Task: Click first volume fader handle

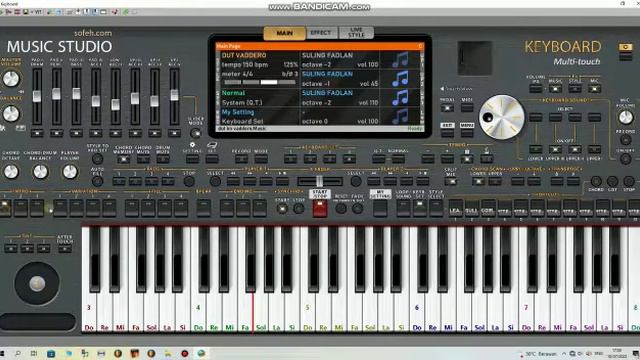Action: point(37,96)
